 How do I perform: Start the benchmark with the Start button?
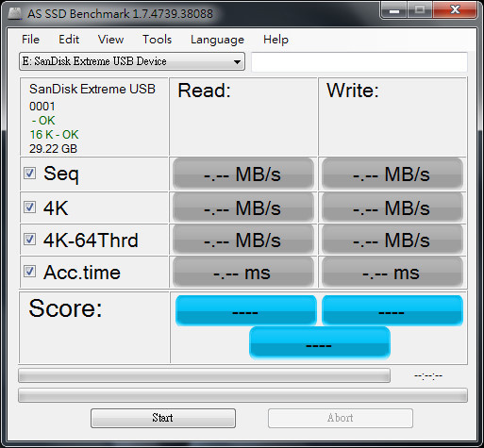tap(163, 418)
